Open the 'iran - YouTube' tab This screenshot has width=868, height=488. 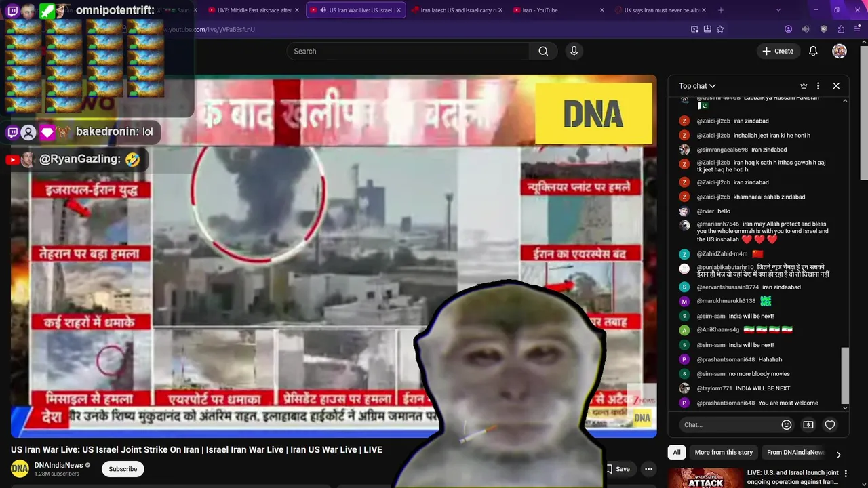[x=557, y=10]
